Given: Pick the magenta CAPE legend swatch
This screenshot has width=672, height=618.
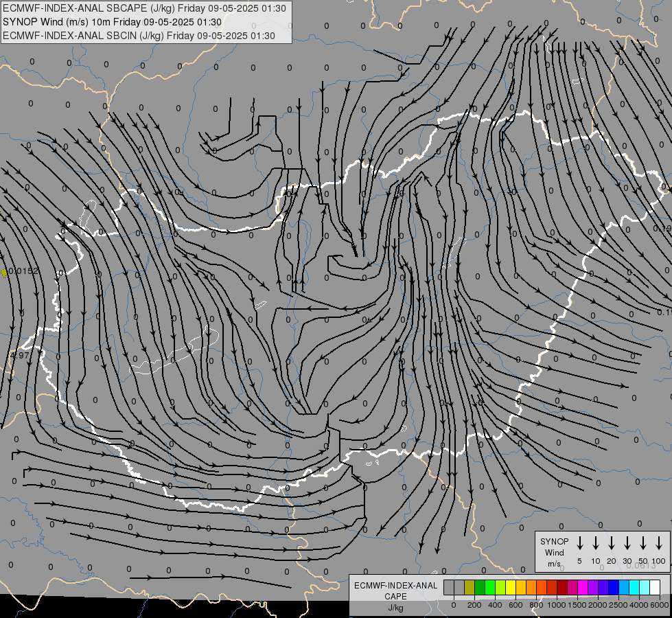Looking at the screenshot, I should [583, 587].
